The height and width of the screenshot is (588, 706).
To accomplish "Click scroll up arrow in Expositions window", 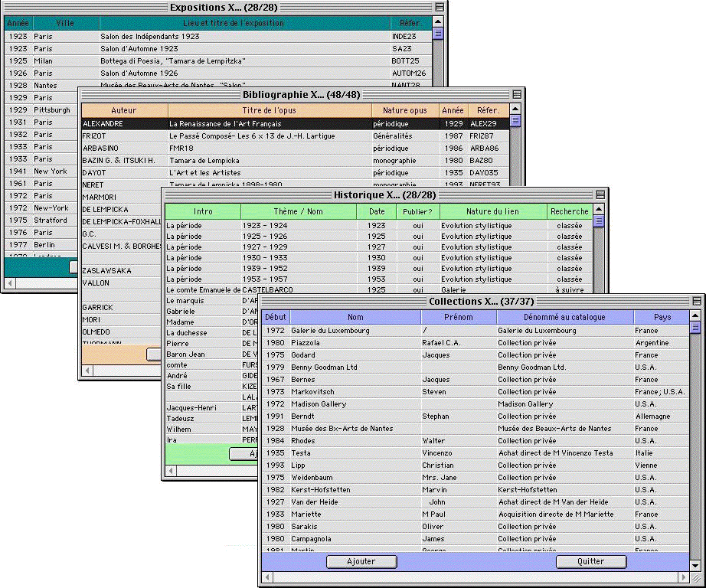I will (438, 21).
